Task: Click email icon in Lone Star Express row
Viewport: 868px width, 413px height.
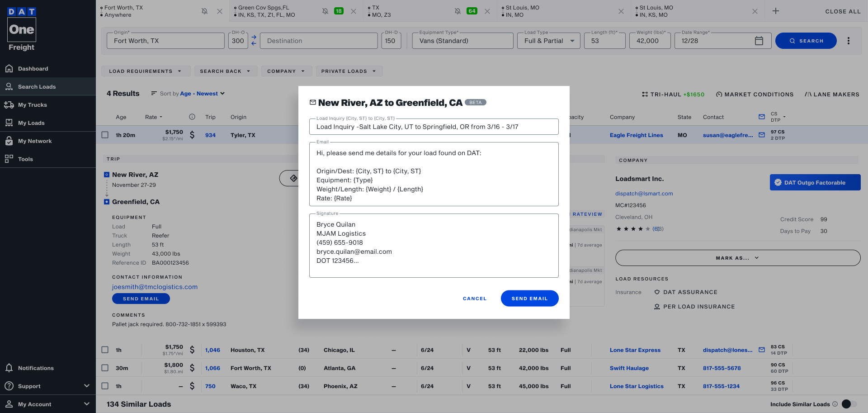Action: point(762,350)
